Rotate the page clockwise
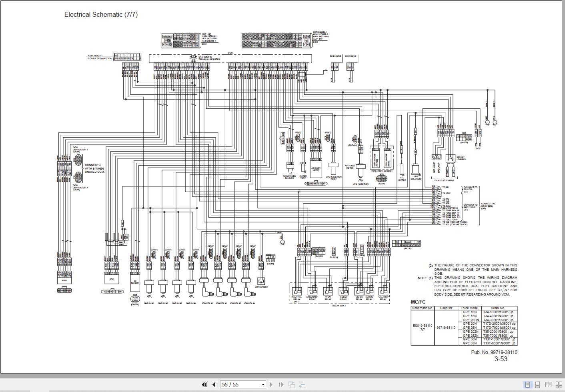Viewport: 565px width, 392px height. (301, 384)
